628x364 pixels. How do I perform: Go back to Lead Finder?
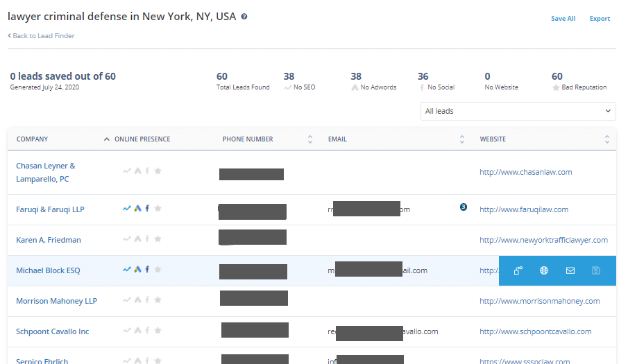(42, 36)
